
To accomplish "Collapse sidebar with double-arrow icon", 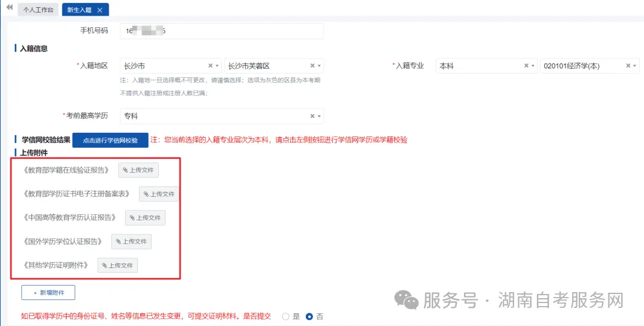I will [x=9, y=8].
